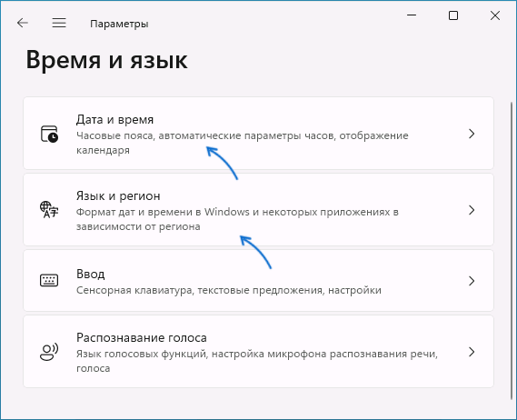Click the Сенсорная клавиатура description

[x=228, y=290]
